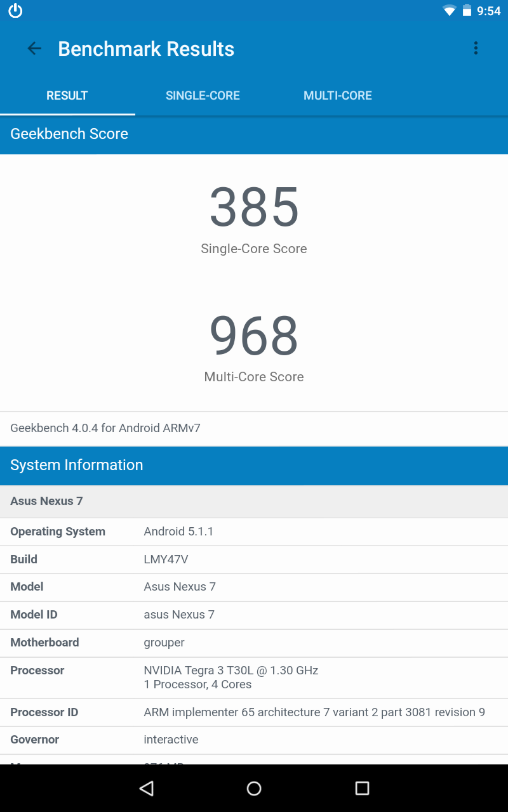Switch to the RESULT tab
The image size is (508, 812).
67,96
